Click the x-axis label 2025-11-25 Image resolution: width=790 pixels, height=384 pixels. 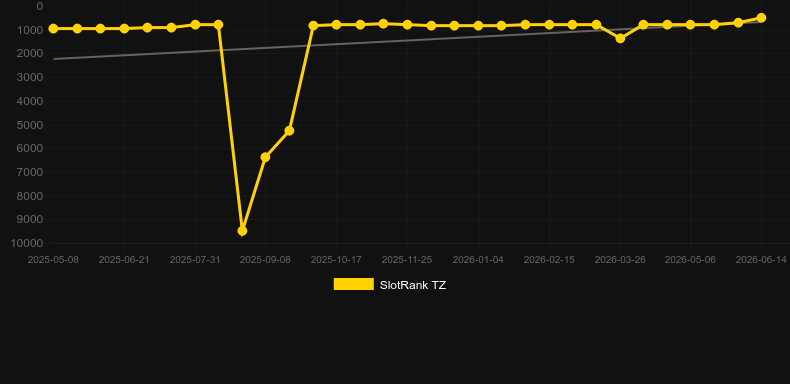click(407, 260)
